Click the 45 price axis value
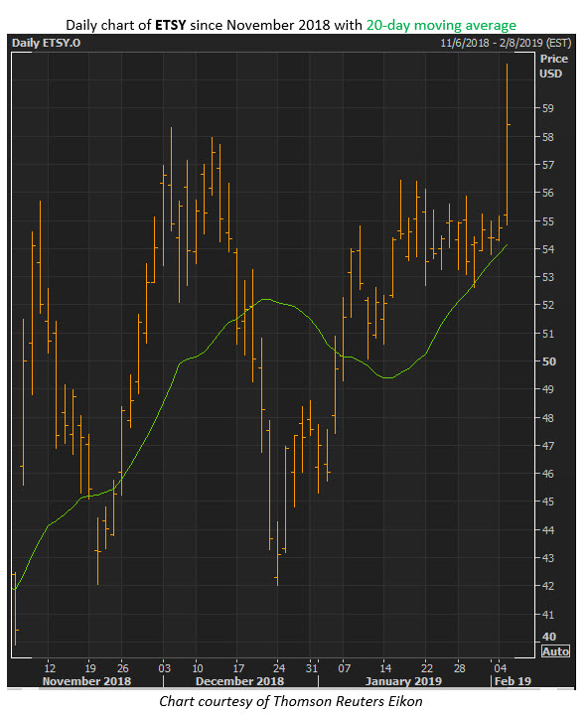This screenshot has width=588, height=717. tap(547, 502)
